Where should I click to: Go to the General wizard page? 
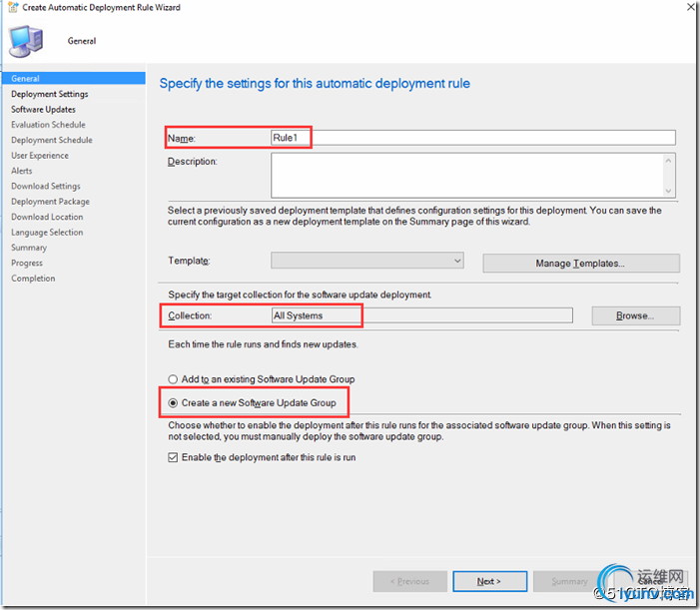[x=74, y=78]
